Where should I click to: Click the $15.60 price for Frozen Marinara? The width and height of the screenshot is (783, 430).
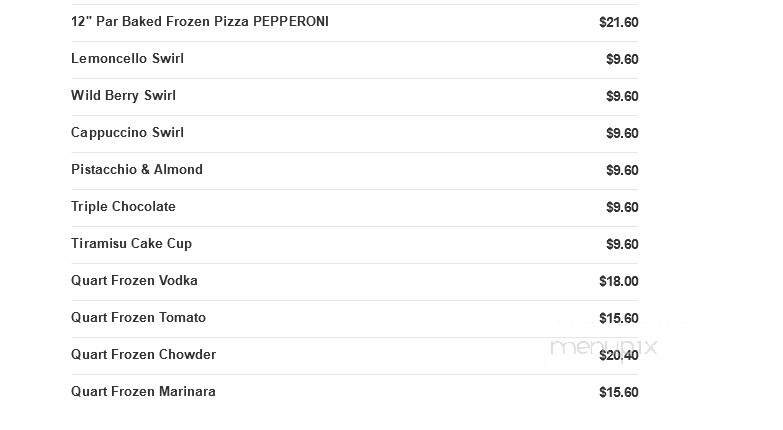pos(619,392)
